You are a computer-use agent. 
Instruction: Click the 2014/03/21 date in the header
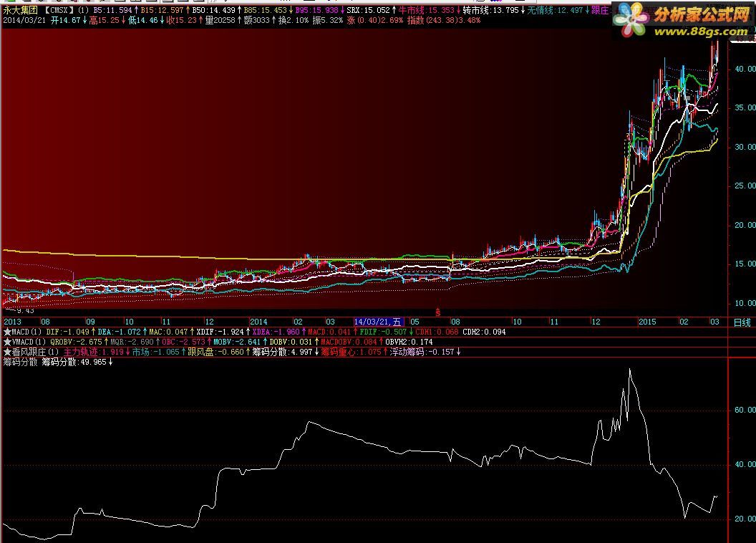24,20
